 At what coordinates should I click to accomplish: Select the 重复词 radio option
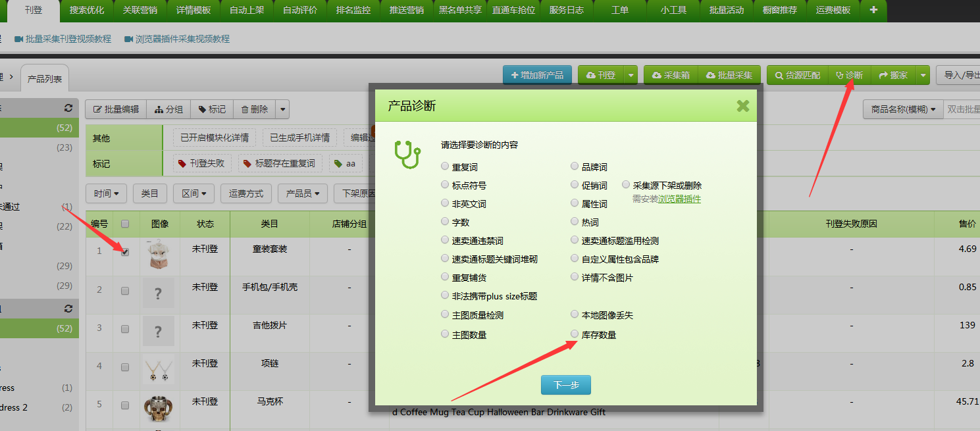pyautogui.click(x=446, y=167)
